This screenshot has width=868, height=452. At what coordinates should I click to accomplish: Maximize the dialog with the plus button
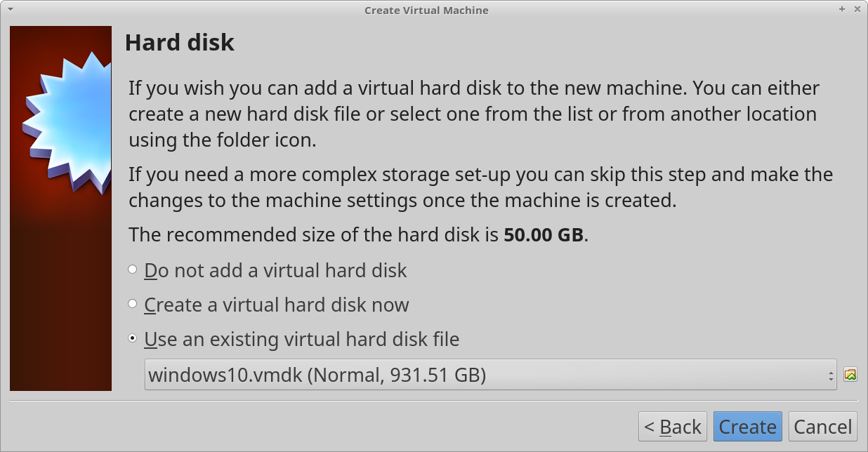click(842, 10)
